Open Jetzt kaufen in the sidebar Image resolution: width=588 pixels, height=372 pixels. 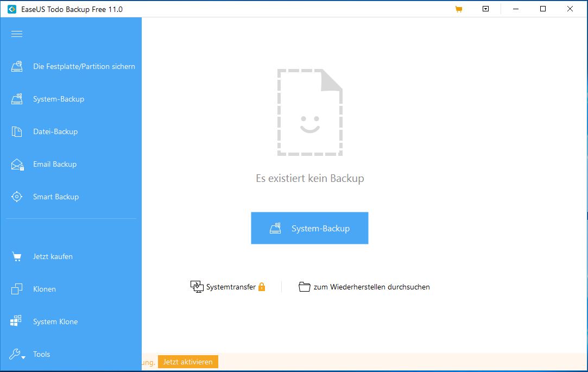[x=53, y=256]
